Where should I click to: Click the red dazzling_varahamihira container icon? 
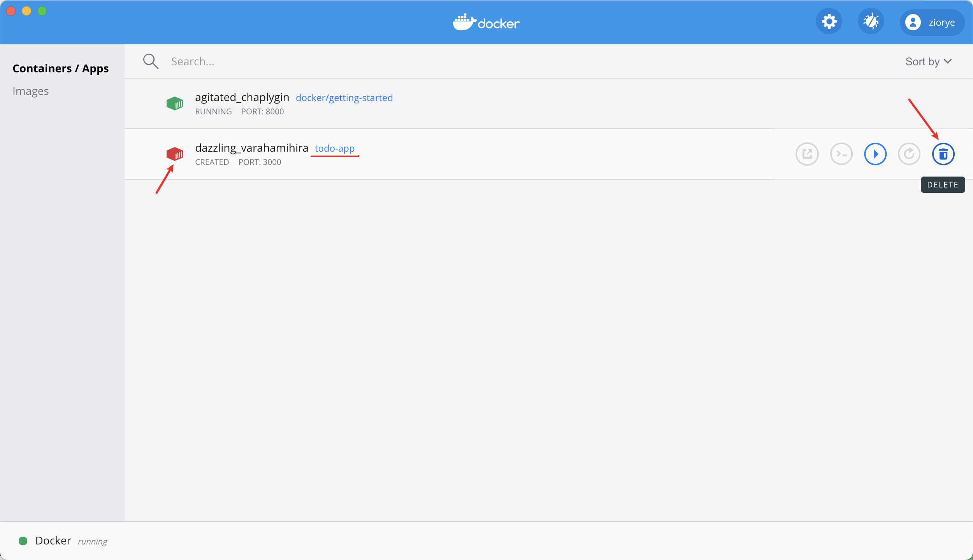click(x=175, y=154)
